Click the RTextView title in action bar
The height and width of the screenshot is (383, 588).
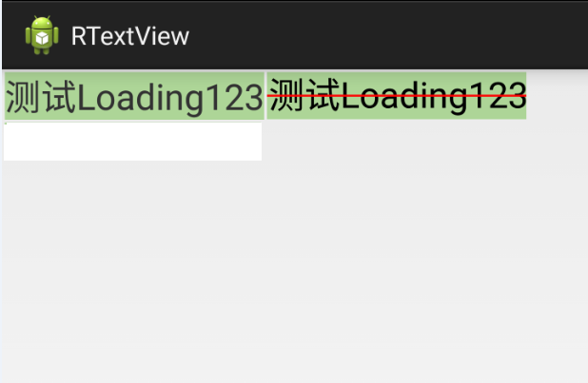click(x=130, y=36)
